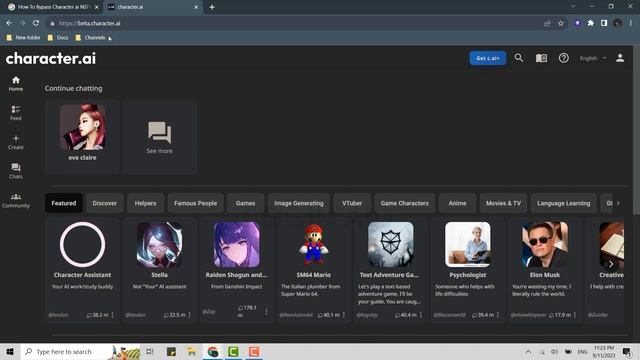Open more options on Raiden Shogun card
Image resolution: width=640 pixels, height=360 pixels.
[x=267, y=311]
